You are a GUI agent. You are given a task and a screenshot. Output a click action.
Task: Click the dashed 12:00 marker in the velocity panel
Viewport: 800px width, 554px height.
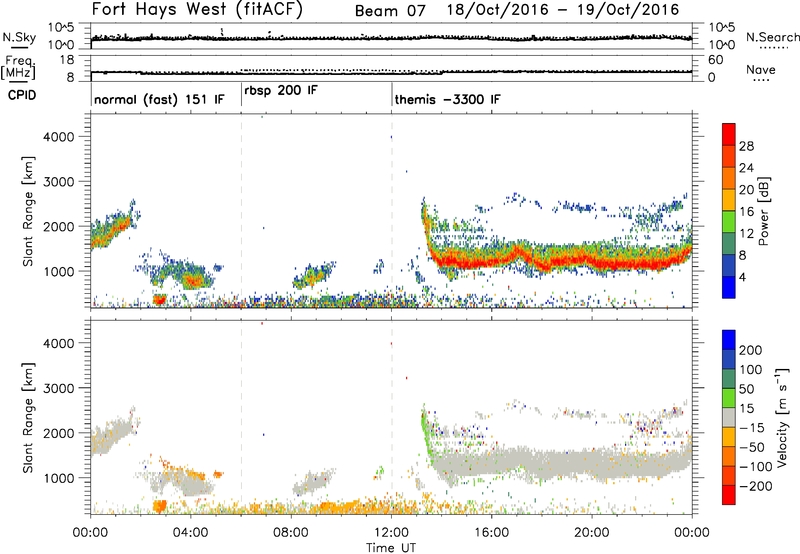coord(391,417)
